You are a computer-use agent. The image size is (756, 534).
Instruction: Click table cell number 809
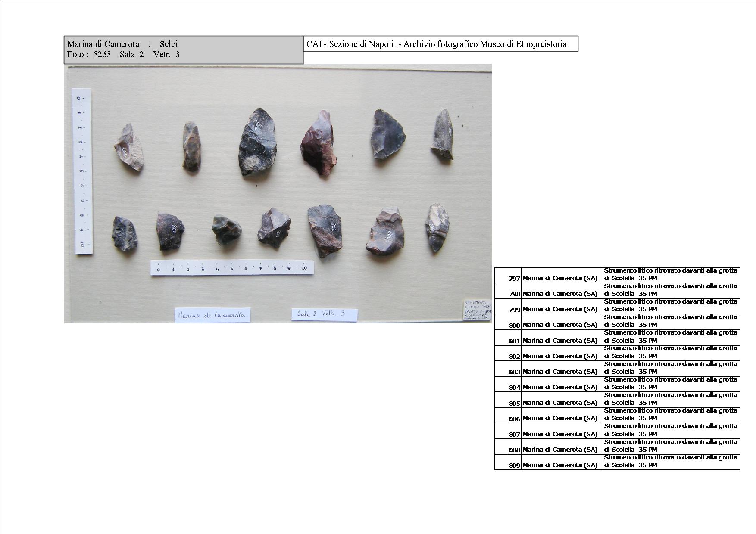(x=508, y=462)
